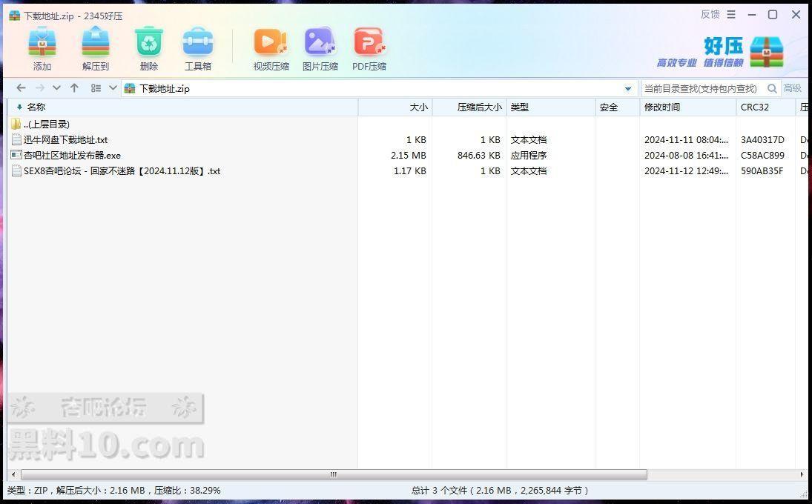The height and width of the screenshot is (504, 812).
Task: Click the 应用程序 type cell
Action: click(529, 155)
